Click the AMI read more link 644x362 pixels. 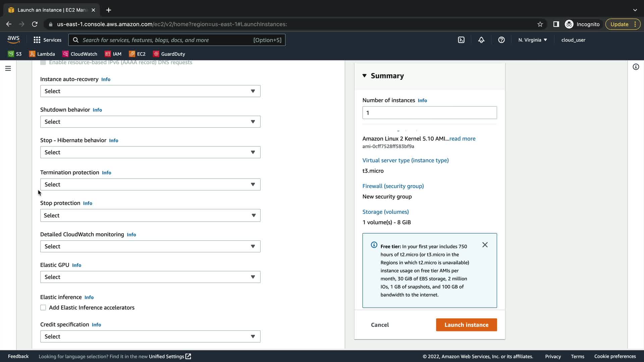click(x=462, y=139)
